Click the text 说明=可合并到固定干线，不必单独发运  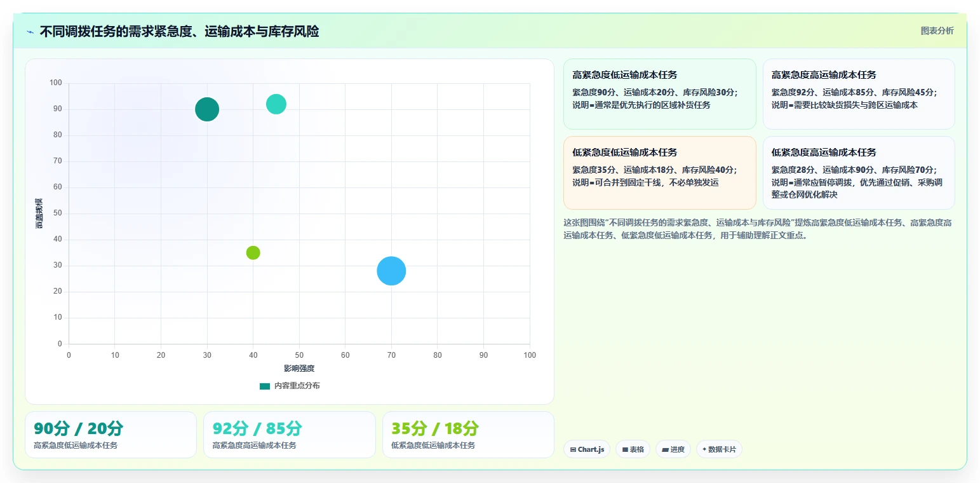(645, 182)
